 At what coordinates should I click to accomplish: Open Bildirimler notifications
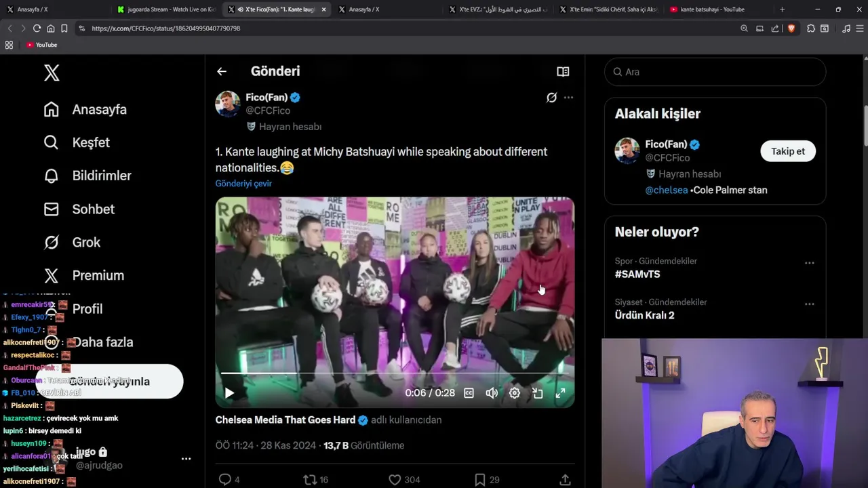pos(87,176)
